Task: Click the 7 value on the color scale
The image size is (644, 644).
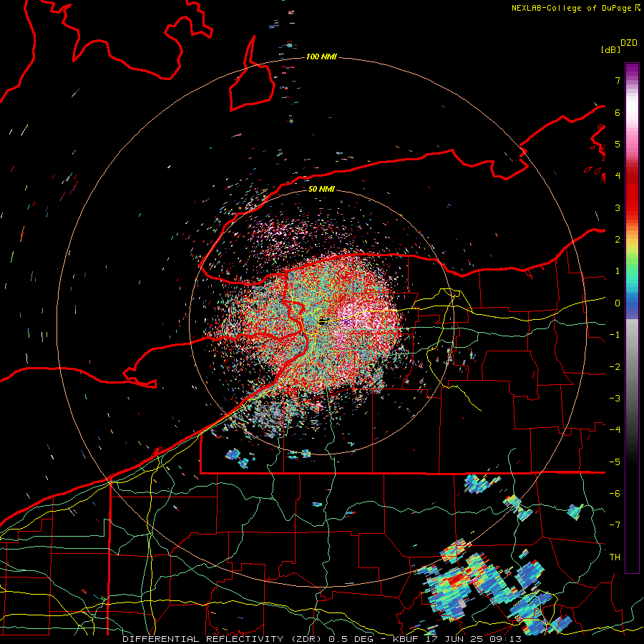Action: (618, 80)
